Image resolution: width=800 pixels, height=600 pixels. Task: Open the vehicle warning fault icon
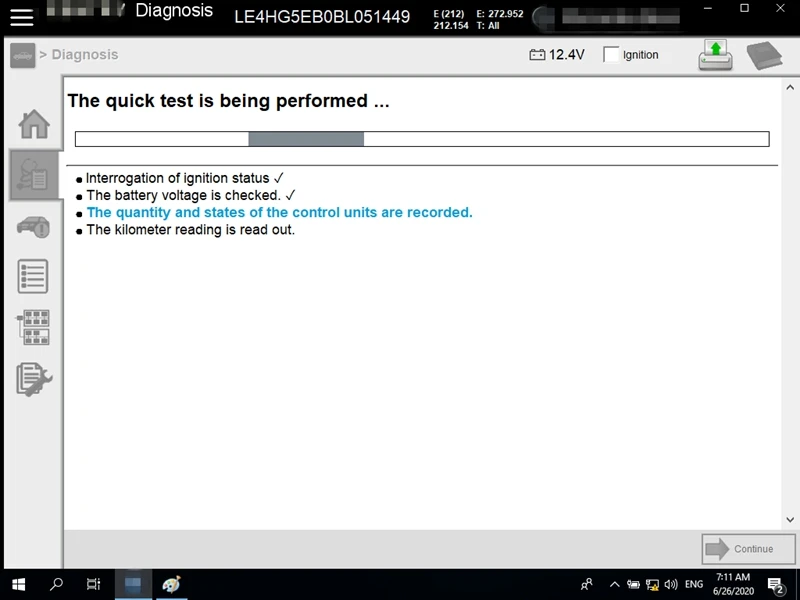(34, 227)
